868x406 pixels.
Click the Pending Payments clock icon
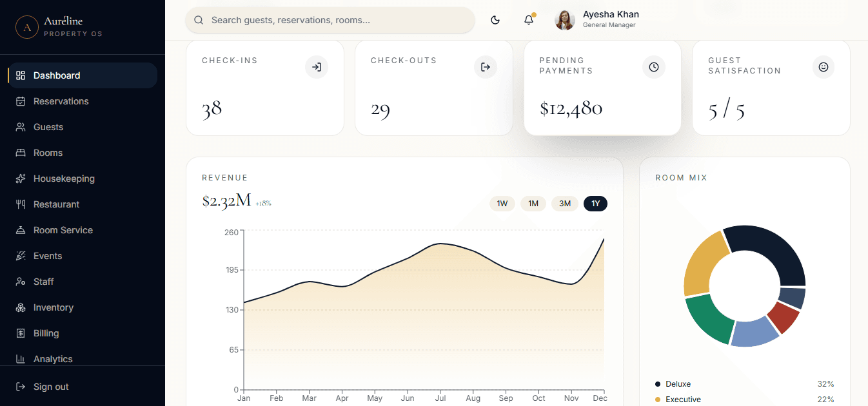654,67
